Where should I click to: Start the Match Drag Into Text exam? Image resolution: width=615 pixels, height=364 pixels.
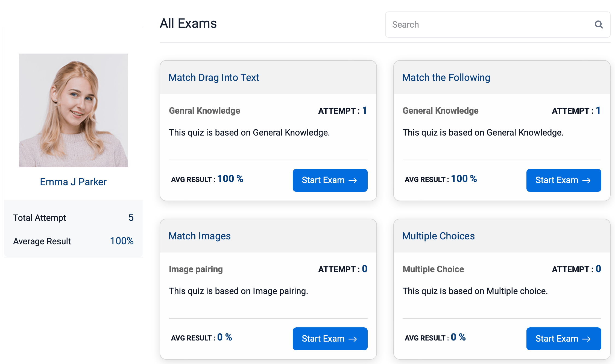(330, 180)
